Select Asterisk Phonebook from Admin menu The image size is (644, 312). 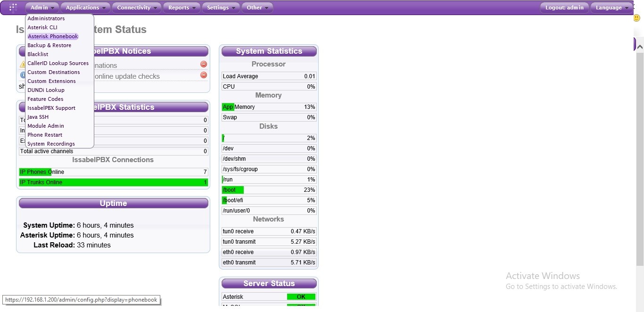(x=53, y=36)
